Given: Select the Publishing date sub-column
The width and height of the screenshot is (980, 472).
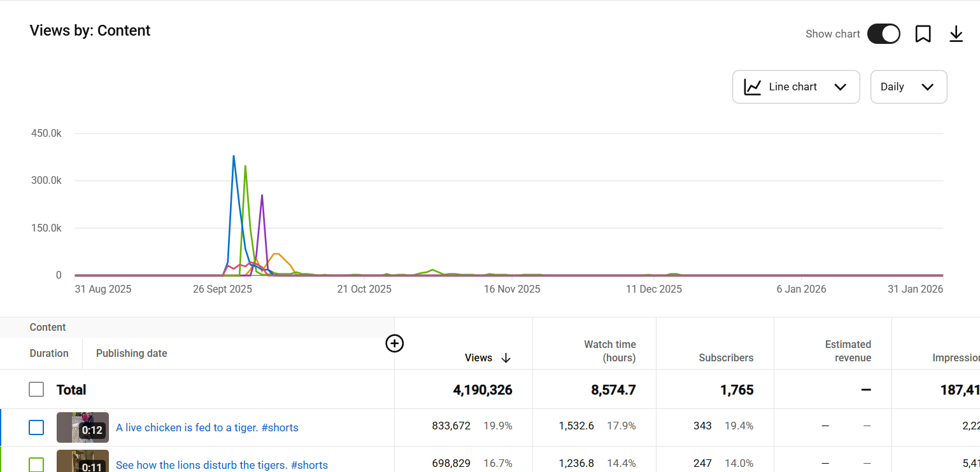Looking at the screenshot, I should pos(131,354).
